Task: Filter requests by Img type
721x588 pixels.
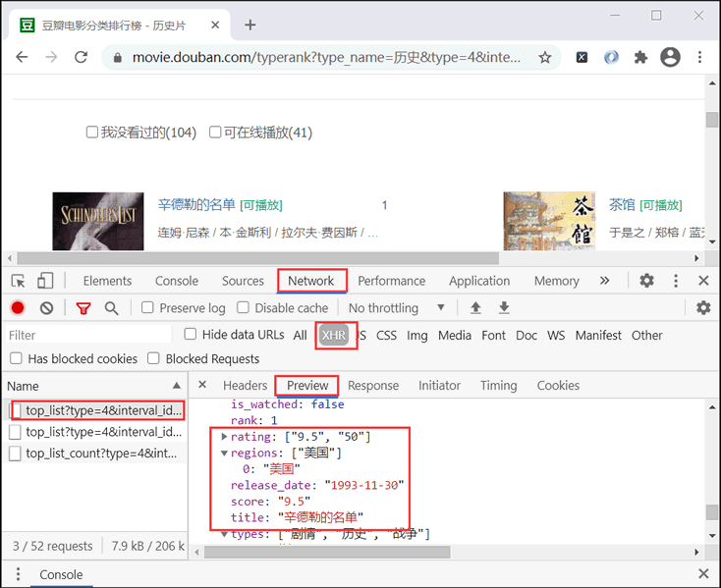Action: 417,336
